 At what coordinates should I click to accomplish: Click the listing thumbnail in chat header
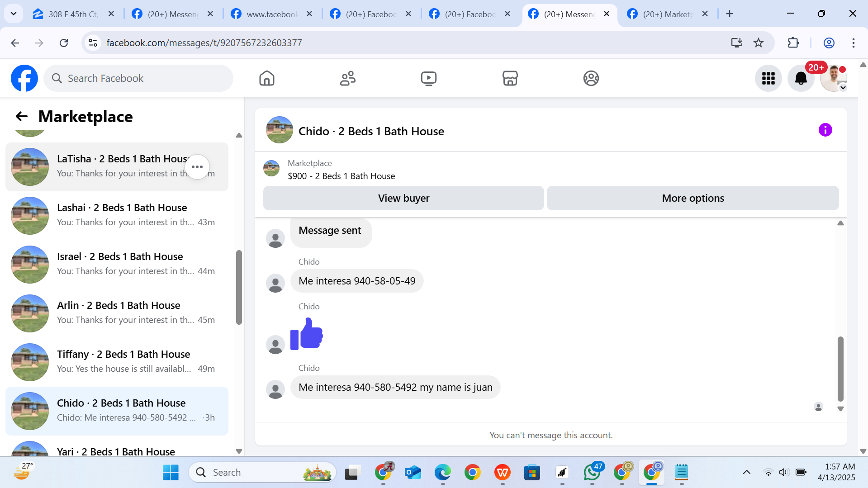pyautogui.click(x=279, y=130)
